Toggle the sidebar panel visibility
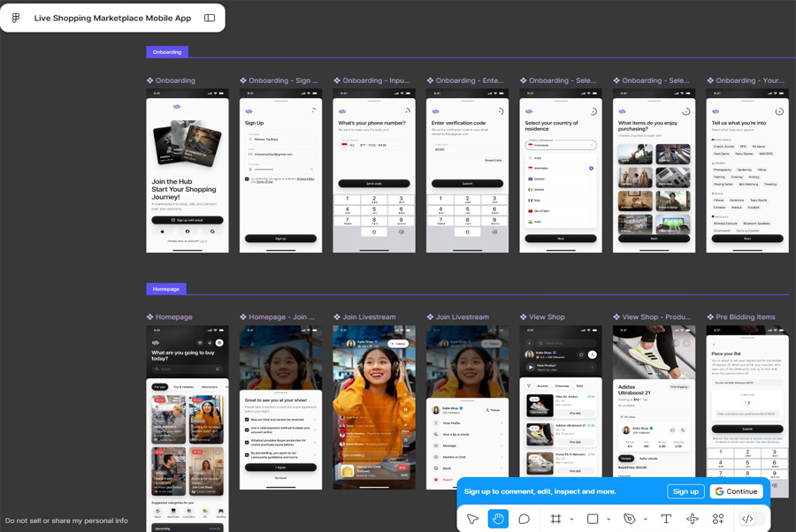 pos(210,18)
